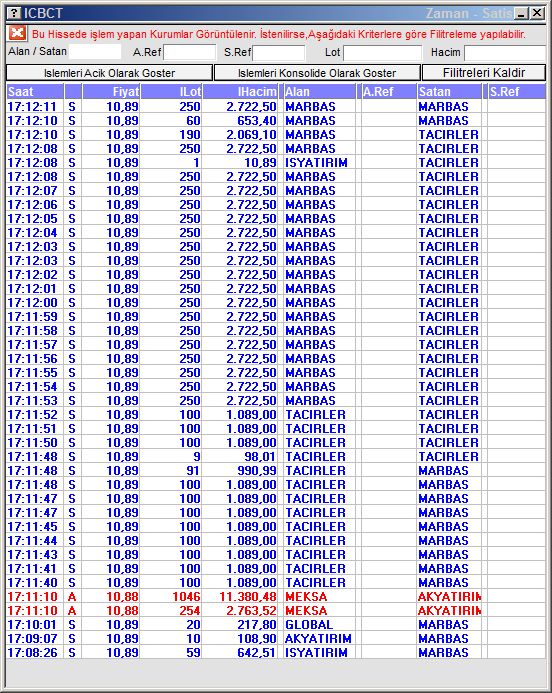Click Islemleri Konsolide Olarak Goster button
The image size is (552, 693).
(x=317, y=73)
